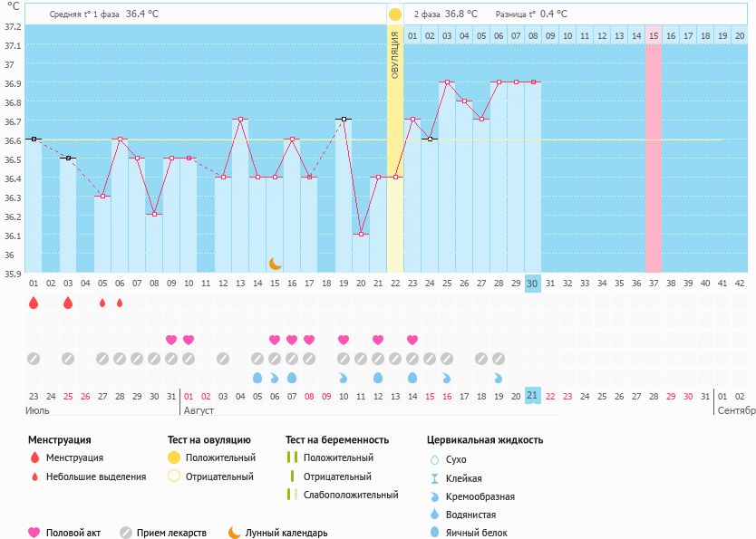Click the large red drop beside Менструация legend
Screen dimensions: 756x539
pos(34,457)
